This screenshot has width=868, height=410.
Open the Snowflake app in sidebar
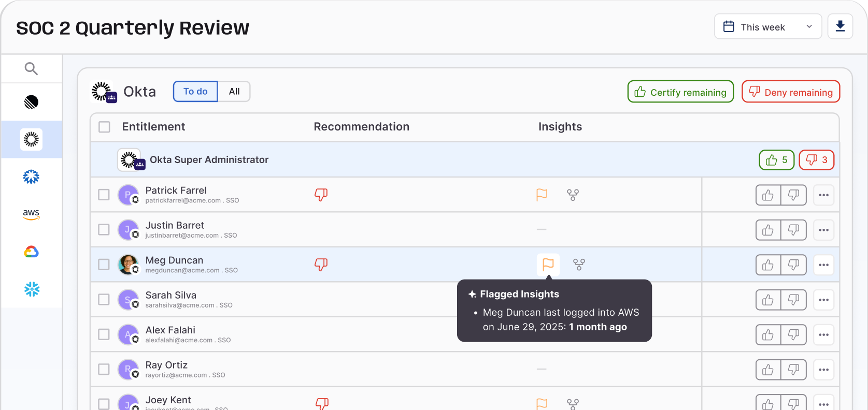tap(32, 289)
